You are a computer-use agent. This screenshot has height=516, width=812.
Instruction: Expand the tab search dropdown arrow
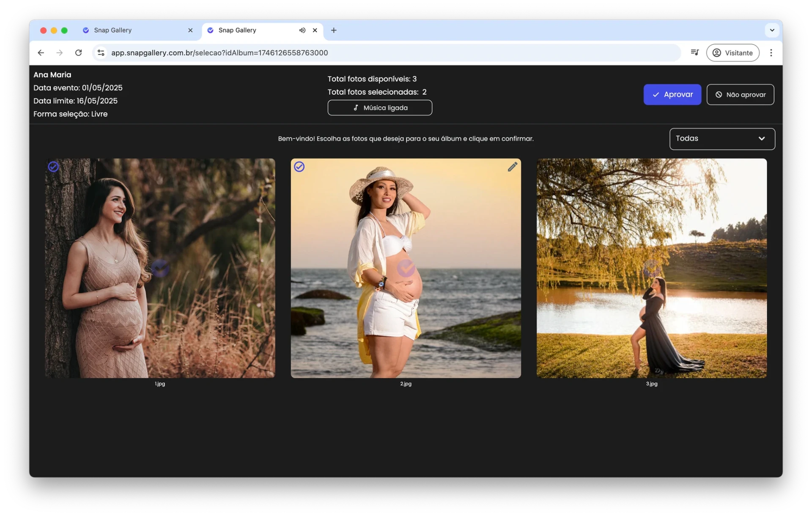point(772,30)
